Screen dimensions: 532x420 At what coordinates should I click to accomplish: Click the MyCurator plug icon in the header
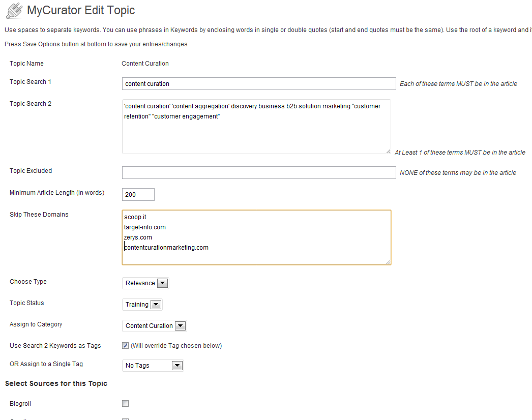(x=14, y=11)
